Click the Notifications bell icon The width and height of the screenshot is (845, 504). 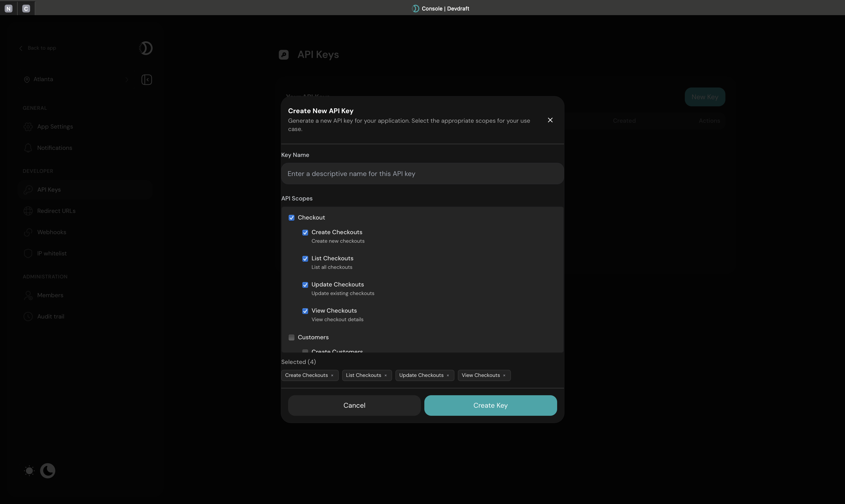[28, 147]
